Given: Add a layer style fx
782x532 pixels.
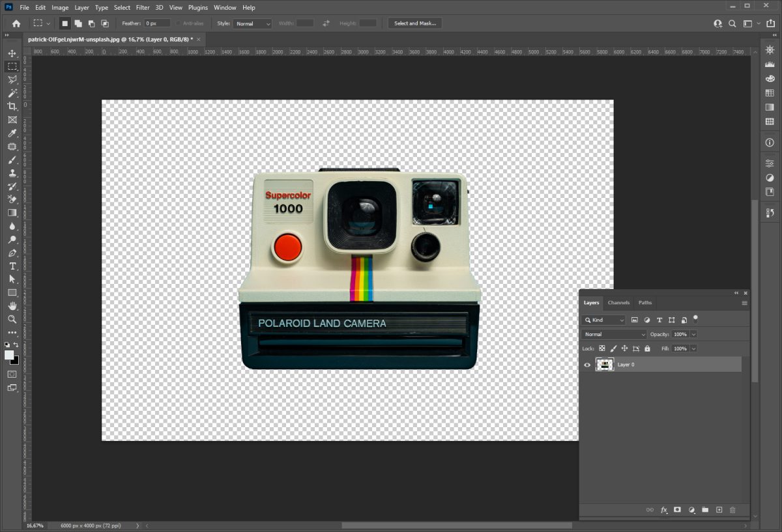Looking at the screenshot, I should 664,510.
